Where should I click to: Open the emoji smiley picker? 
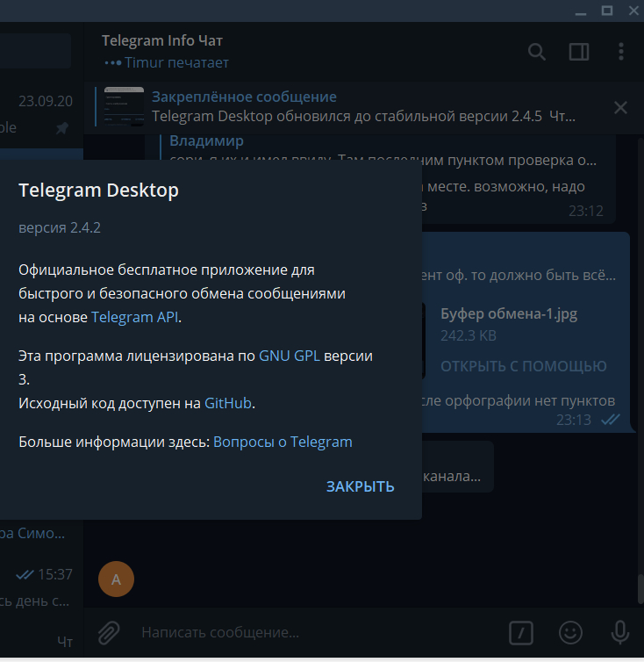coord(570,632)
